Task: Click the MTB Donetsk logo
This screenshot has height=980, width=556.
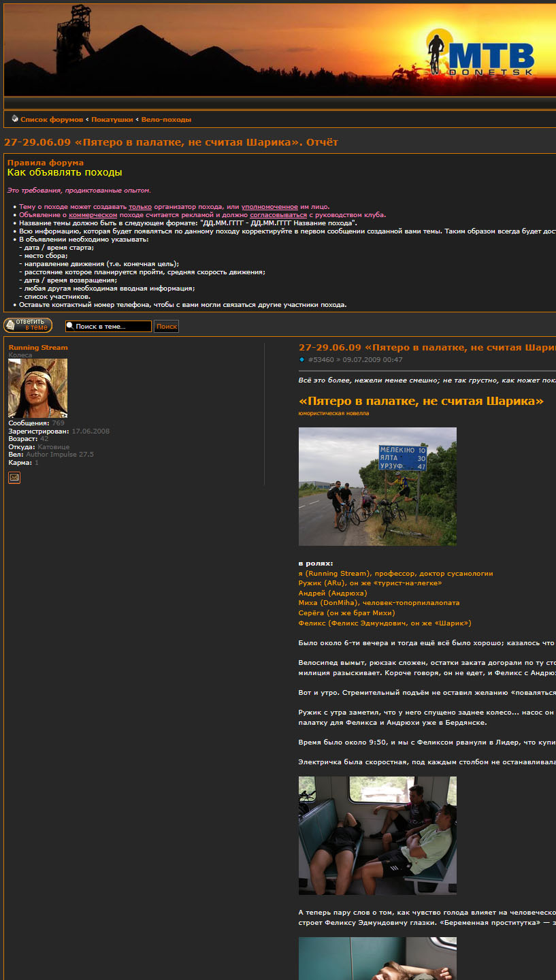Action: coord(480,51)
